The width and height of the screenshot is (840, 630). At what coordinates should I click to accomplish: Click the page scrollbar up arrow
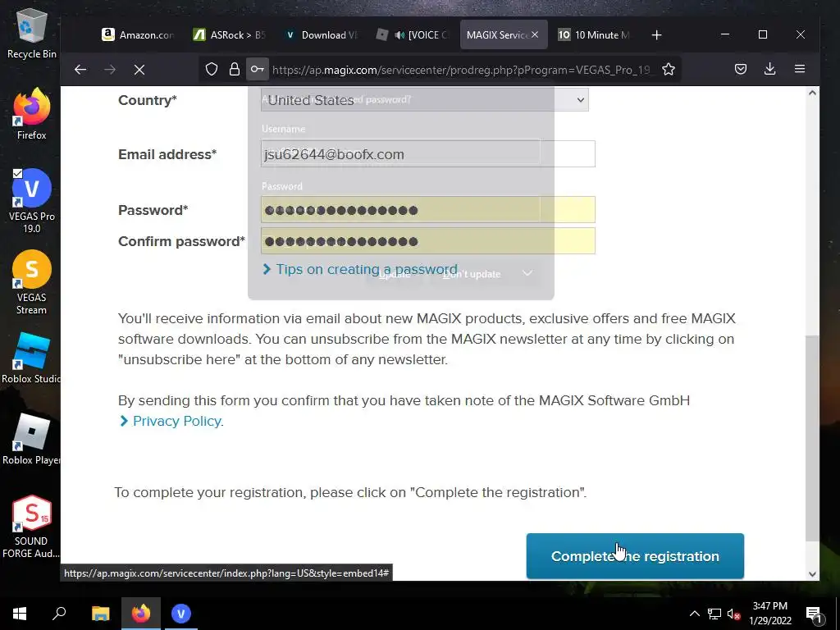tap(812, 94)
